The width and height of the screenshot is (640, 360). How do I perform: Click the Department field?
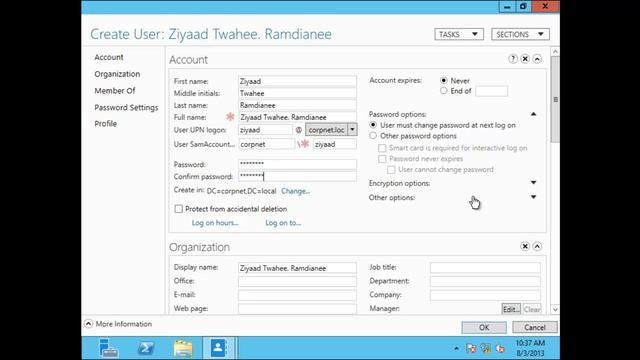pyautogui.click(x=485, y=281)
